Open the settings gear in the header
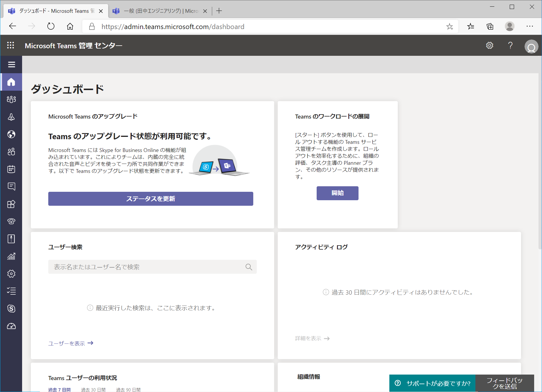The image size is (542, 392). tap(490, 45)
